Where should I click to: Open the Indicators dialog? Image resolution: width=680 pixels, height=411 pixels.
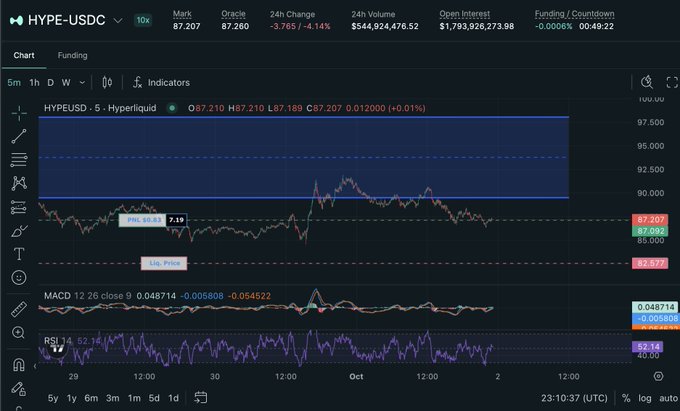[x=161, y=82]
